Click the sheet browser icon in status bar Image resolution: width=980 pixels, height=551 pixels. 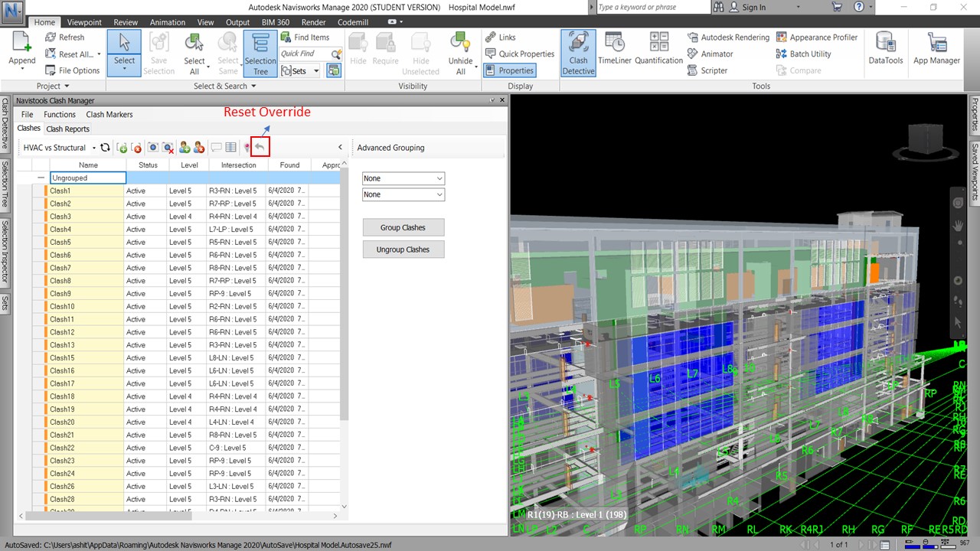click(x=886, y=544)
